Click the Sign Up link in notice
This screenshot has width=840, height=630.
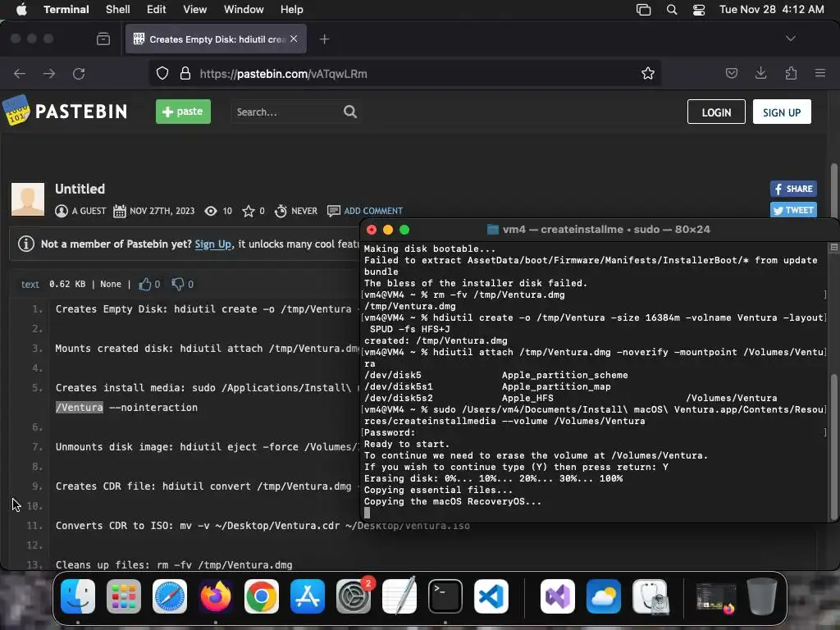pyautogui.click(x=212, y=244)
